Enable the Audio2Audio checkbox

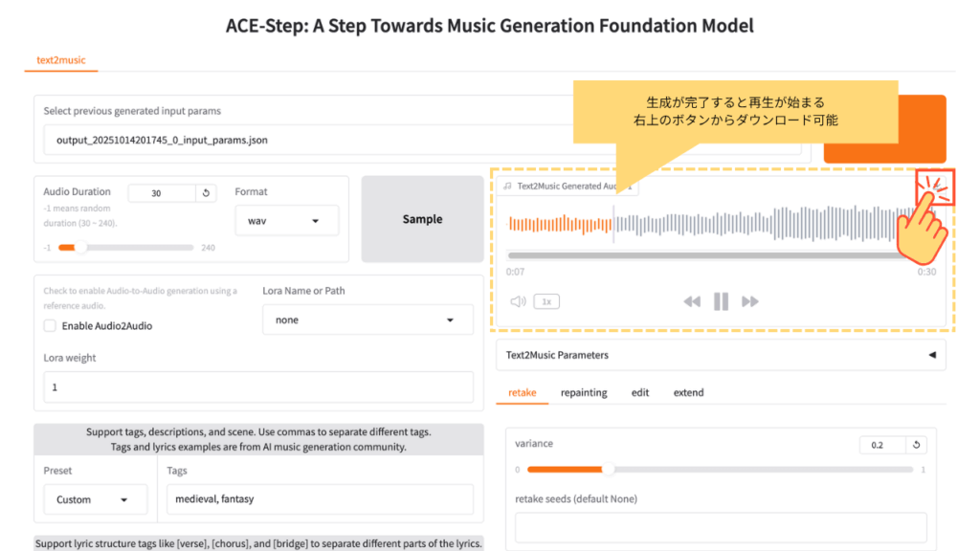pos(50,326)
